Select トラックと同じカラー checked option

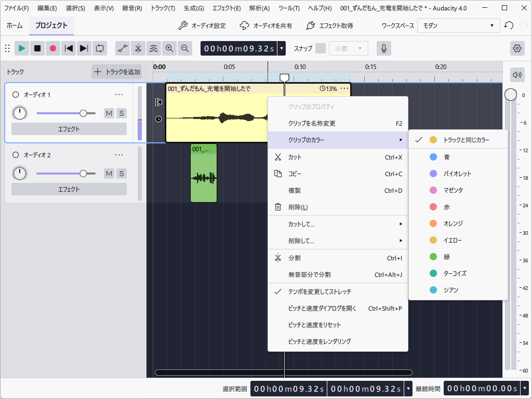point(458,140)
